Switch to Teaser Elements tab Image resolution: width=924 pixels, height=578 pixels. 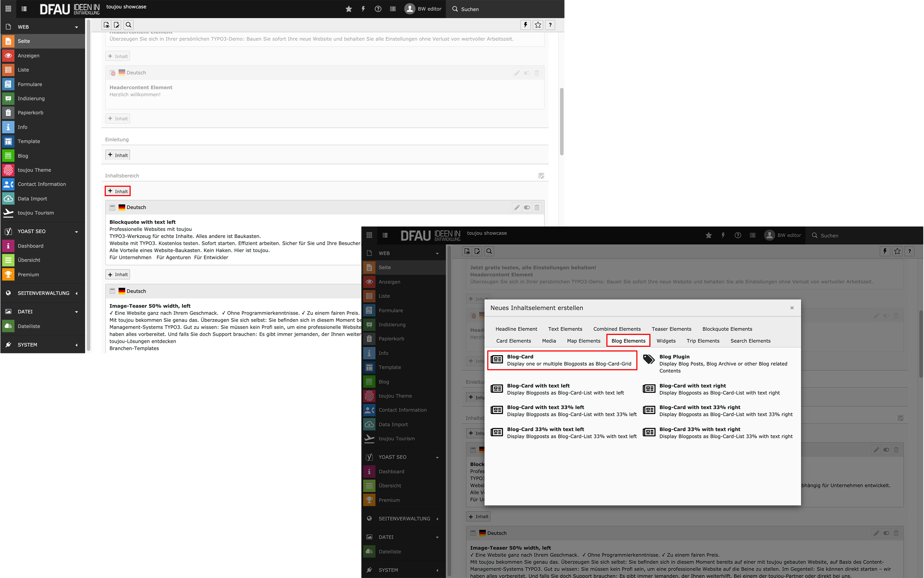[x=671, y=329]
